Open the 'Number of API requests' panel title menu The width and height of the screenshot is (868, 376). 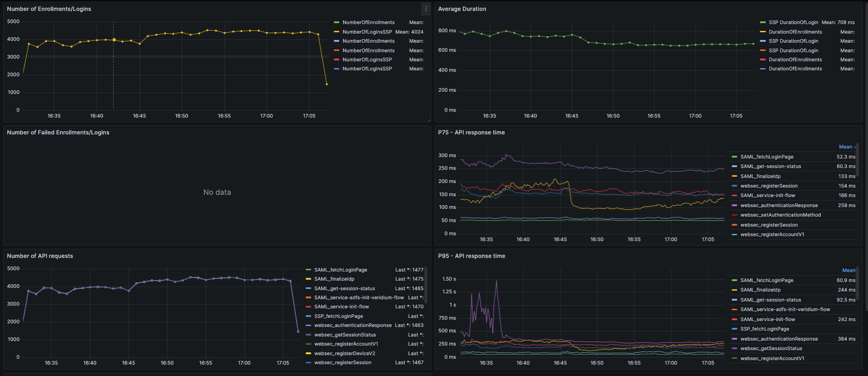pyautogui.click(x=40, y=256)
